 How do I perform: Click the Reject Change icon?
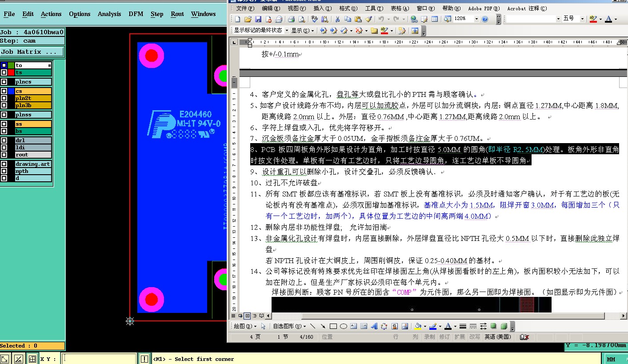pyautogui.click(x=359, y=31)
